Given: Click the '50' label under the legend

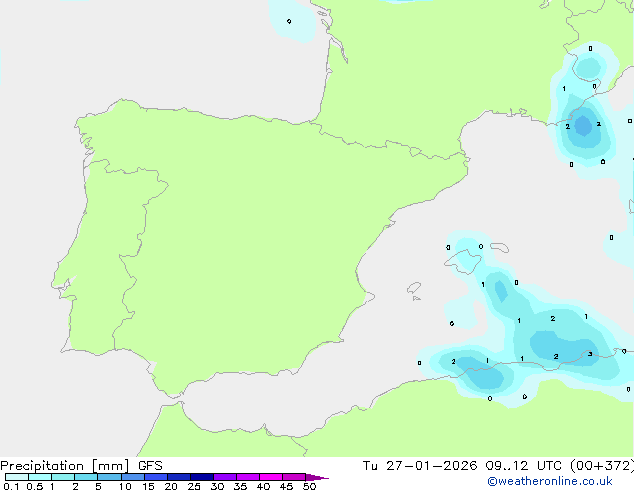Looking at the screenshot, I should click(x=309, y=486).
